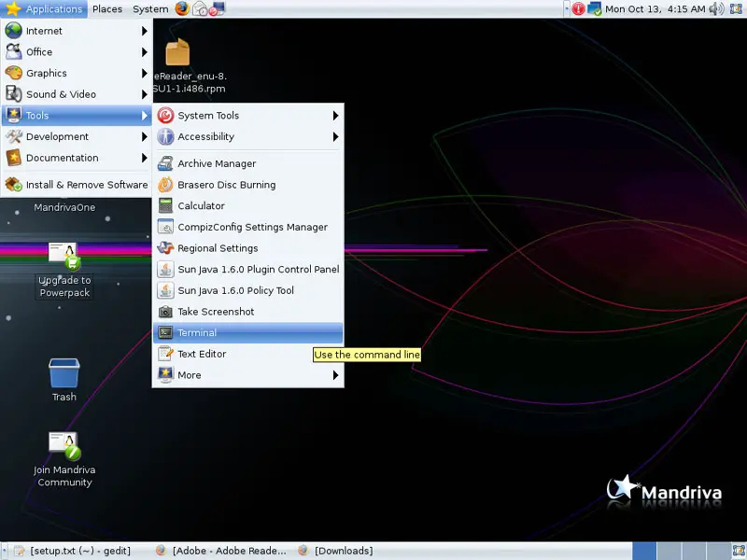Click the Install & Remove Software package icon
Image resolution: width=747 pixels, height=560 pixels.
point(13,185)
